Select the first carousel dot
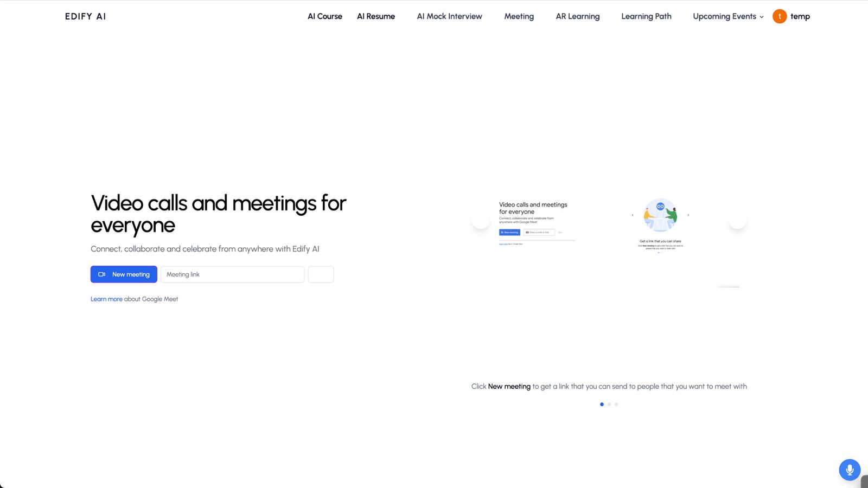868x488 pixels. click(602, 404)
